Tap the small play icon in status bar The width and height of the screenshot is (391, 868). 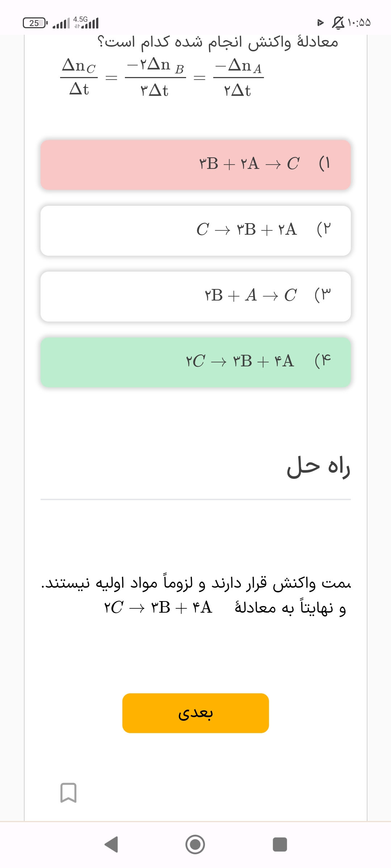tap(320, 23)
